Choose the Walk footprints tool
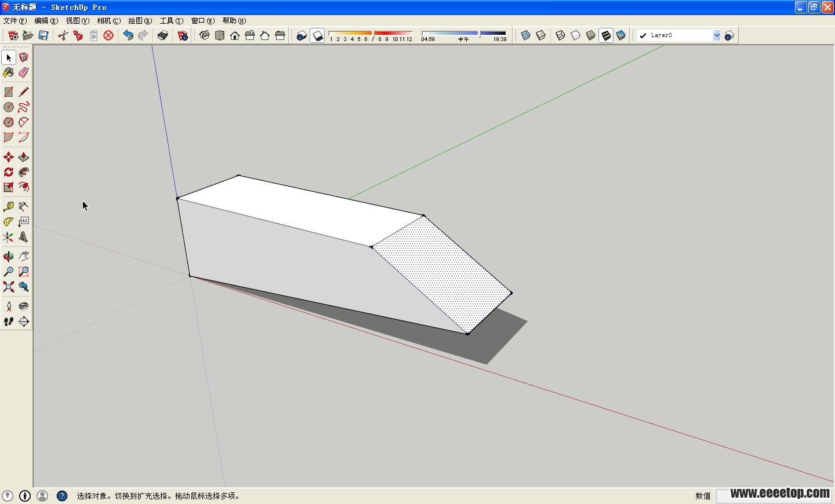This screenshot has width=835, height=504. (x=9, y=322)
